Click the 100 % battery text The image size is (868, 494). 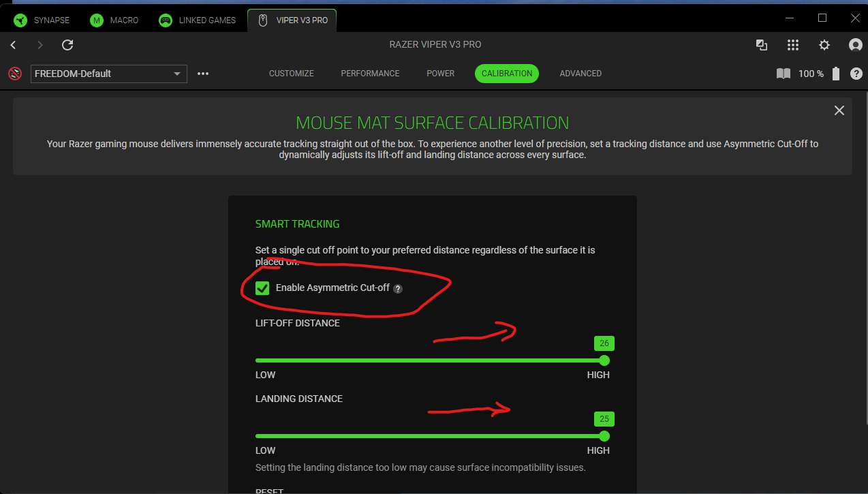pyautogui.click(x=811, y=74)
